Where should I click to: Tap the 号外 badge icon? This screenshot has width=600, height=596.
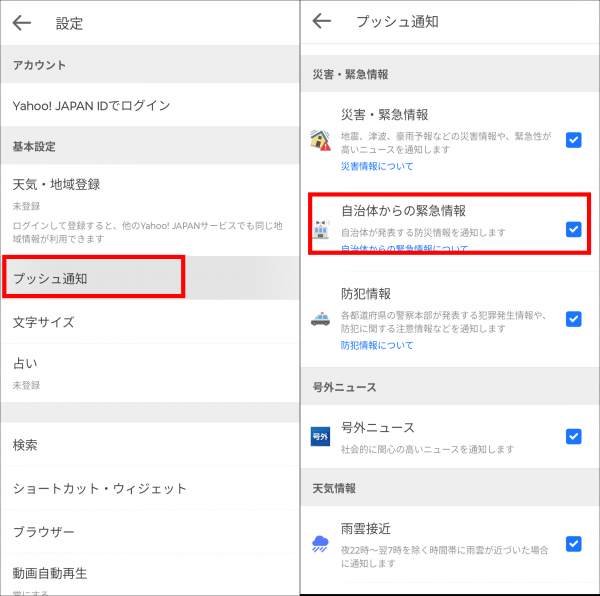pyautogui.click(x=320, y=436)
